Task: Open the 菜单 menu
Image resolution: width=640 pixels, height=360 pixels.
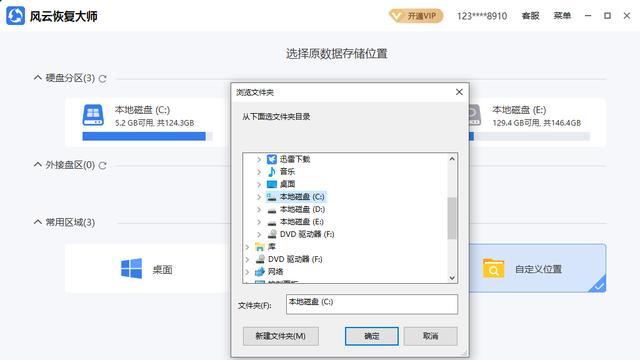Action: coord(562,16)
